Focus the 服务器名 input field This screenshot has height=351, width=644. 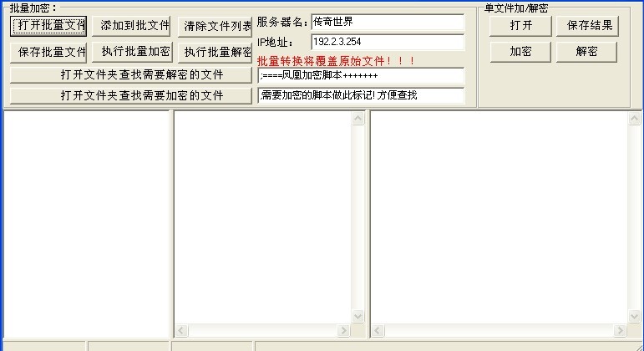click(387, 22)
